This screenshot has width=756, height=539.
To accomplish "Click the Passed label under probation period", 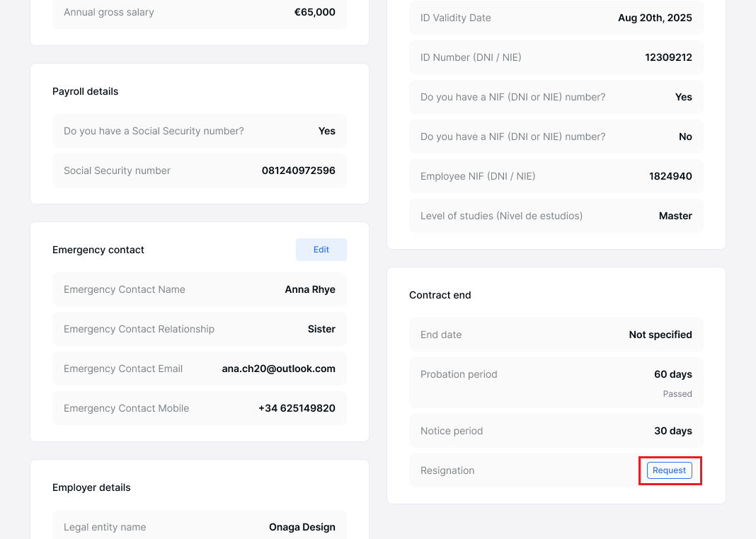I will pos(677,394).
